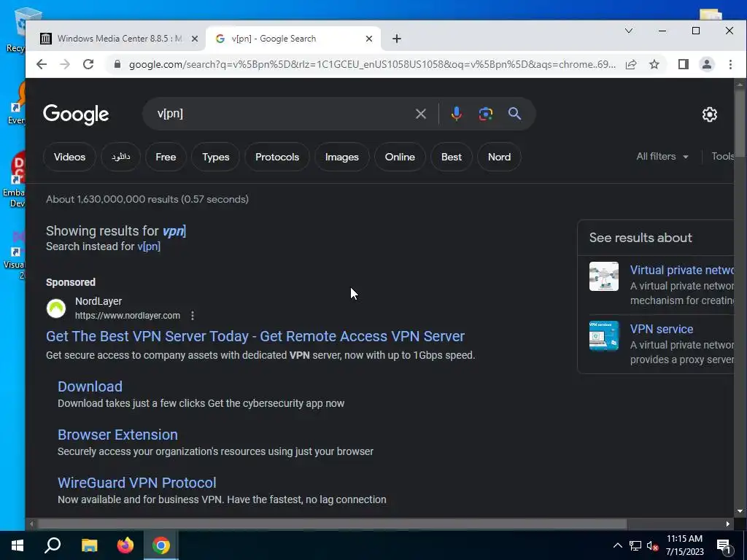Click the NordLayer favicon
Viewport: 747px width, 560px height.
click(55, 308)
